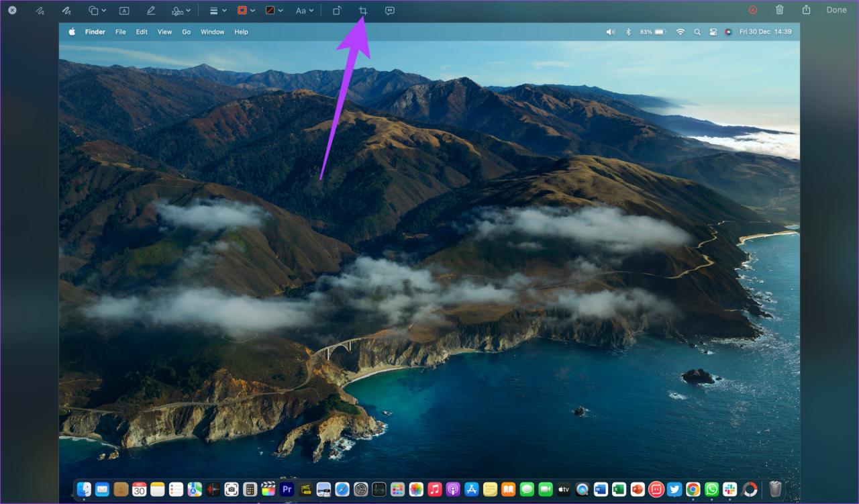Open the File menu in menu bar
859x504 pixels.
click(x=120, y=32)
